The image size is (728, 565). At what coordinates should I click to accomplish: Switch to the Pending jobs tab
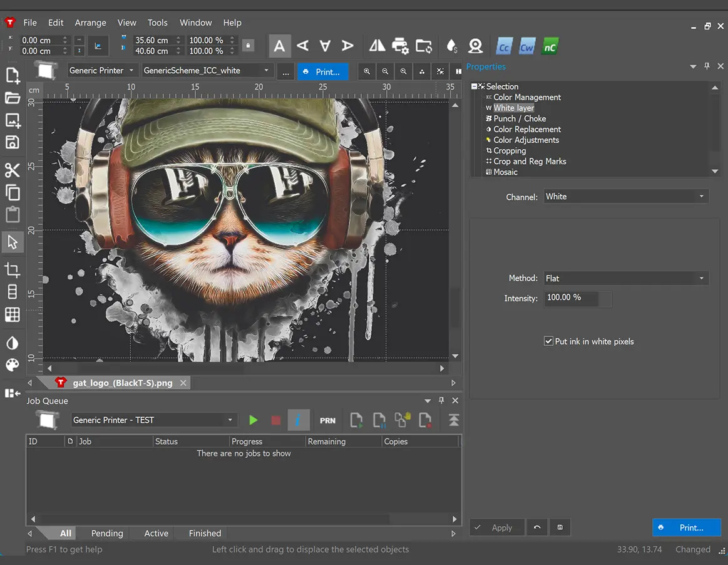pos(107,534)
